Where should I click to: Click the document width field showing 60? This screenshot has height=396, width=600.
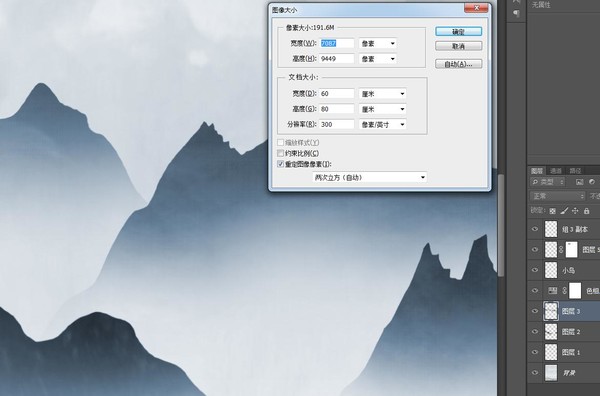tap(337, 94)
